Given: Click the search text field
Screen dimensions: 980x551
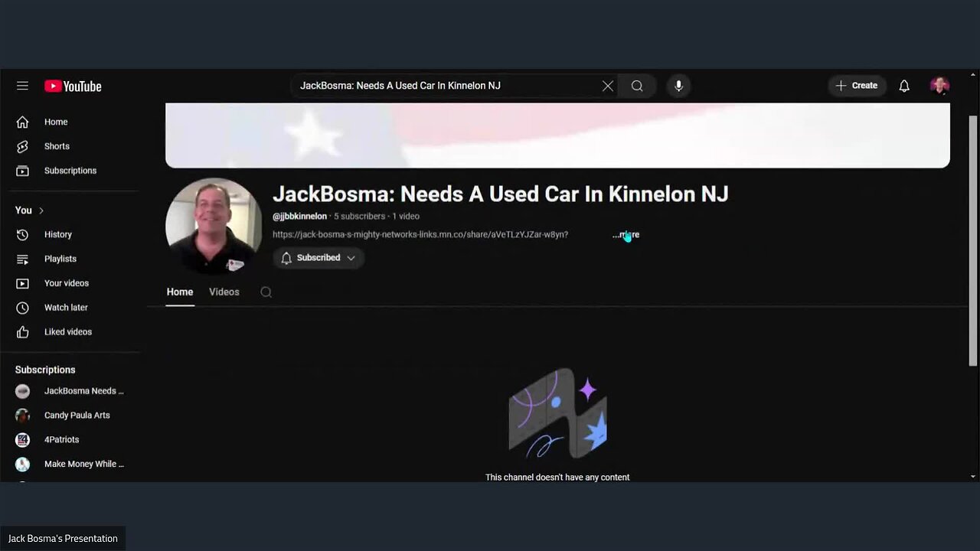Looking at the screenshot, I should [x=448, y=86].
